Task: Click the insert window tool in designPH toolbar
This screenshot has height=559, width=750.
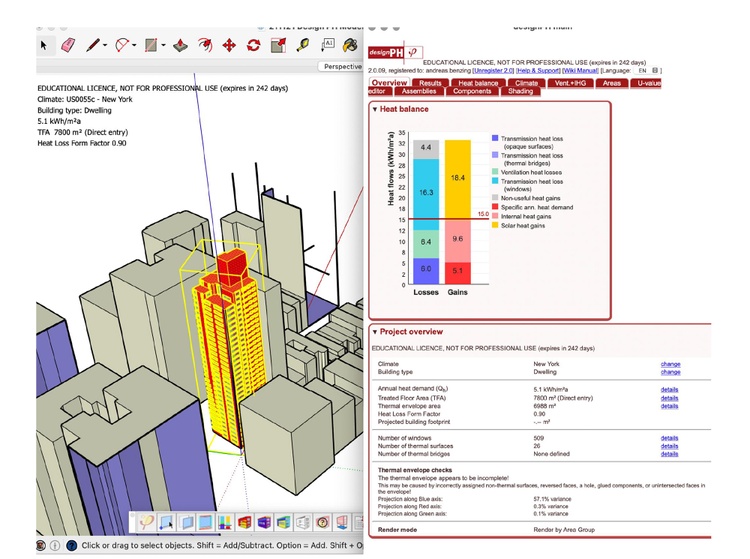Action: click(x=166, y=522)
